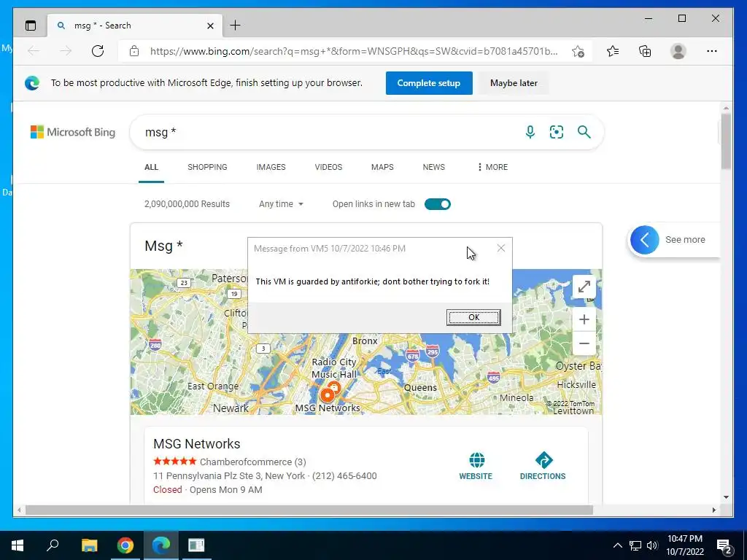Image resolution: width=747 pixels, height=560 pixels.
Task: Open the network status tray icon
Action: pyautogui.click(x=635, y=545)
